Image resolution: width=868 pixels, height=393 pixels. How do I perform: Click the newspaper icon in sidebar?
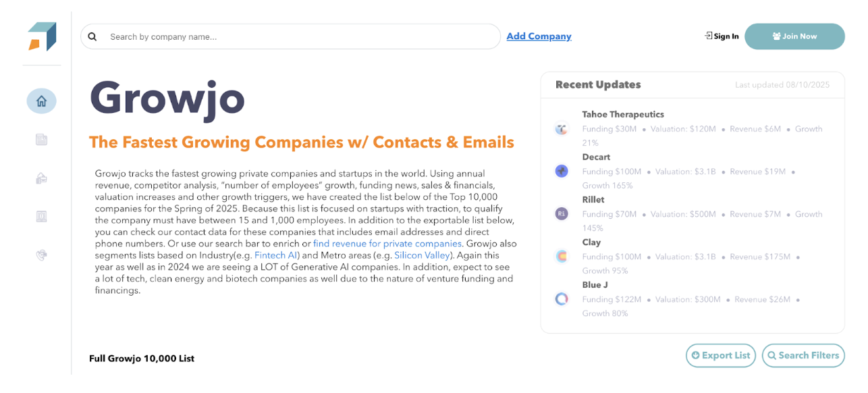[41, 140]
